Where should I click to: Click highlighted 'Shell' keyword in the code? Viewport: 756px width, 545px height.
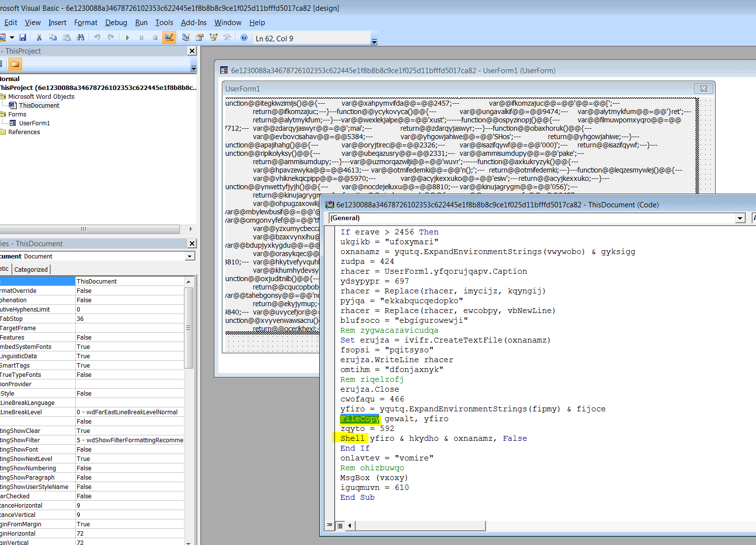(352, 438)
